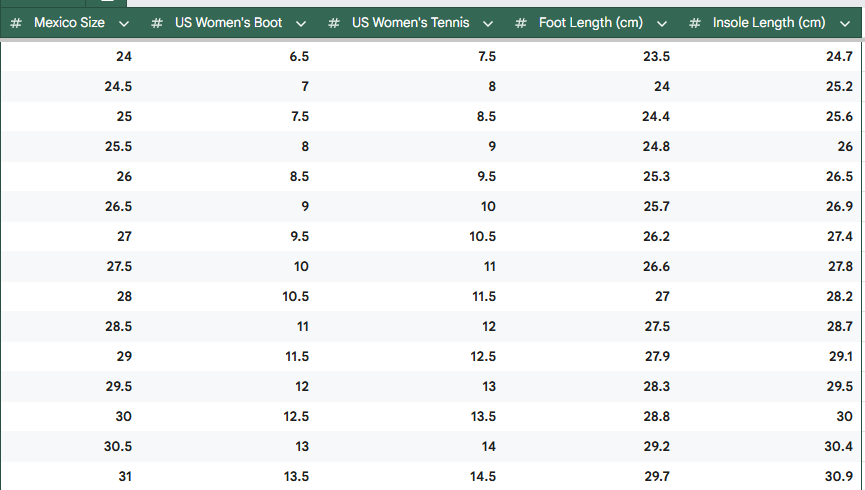Select the Foot Length (cm) column header
Viewport: 865px width, 490px height.
[591, 23]
